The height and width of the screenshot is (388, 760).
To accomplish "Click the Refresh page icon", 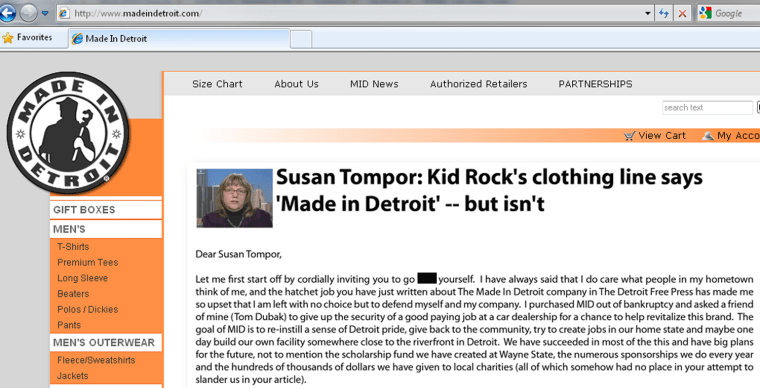I will point(664,14).
